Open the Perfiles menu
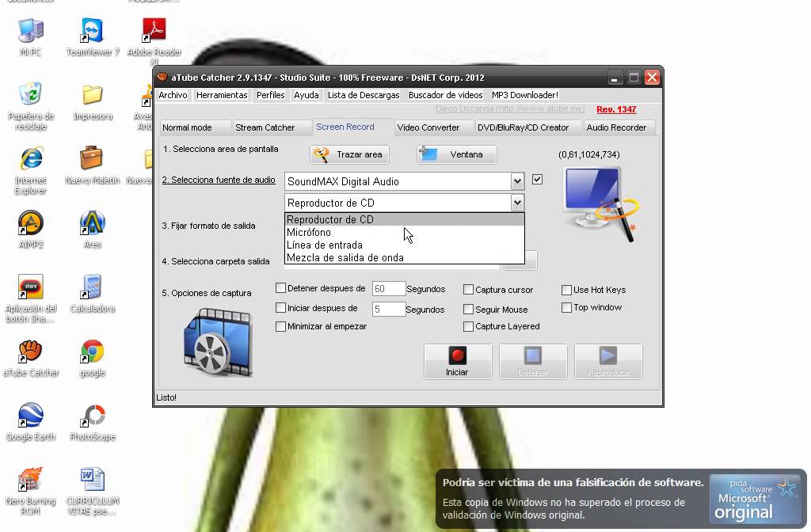The height and width of the screenshot is (532, 811). [271, 95]
